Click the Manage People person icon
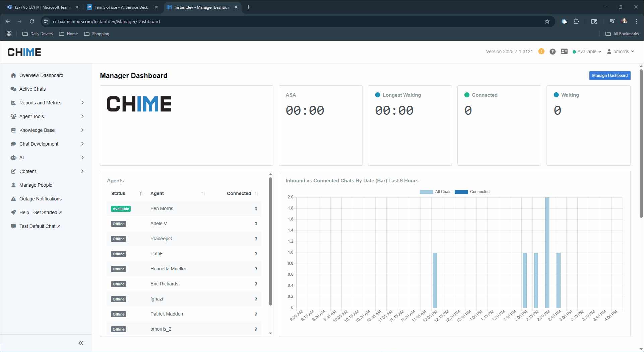Screen dimensions: 644x352 [x=13, y=185]
